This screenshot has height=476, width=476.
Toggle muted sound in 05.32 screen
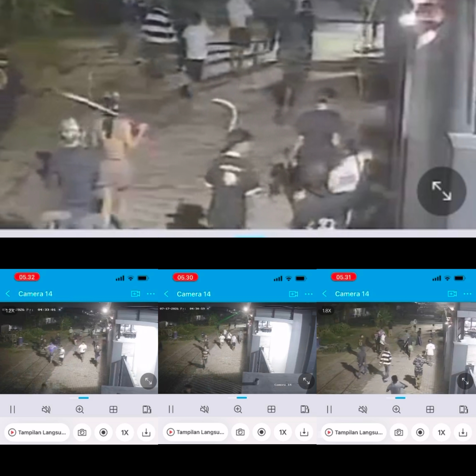pos(46,409)
